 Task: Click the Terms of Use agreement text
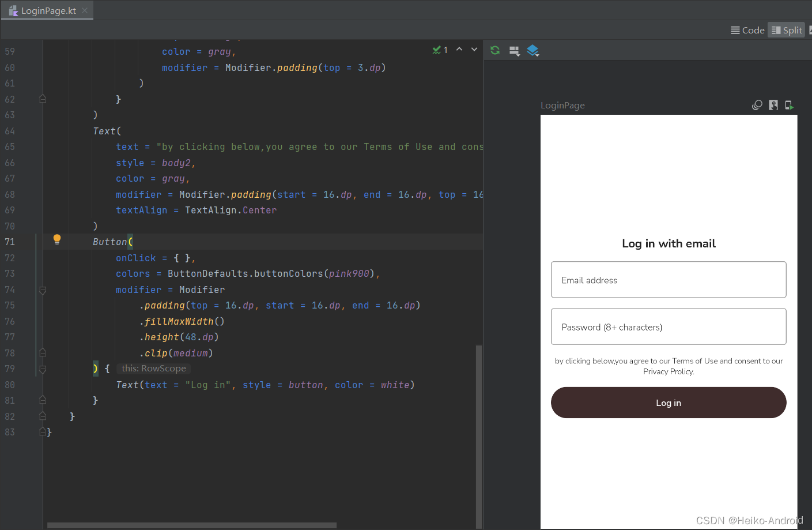coord(669,366)
